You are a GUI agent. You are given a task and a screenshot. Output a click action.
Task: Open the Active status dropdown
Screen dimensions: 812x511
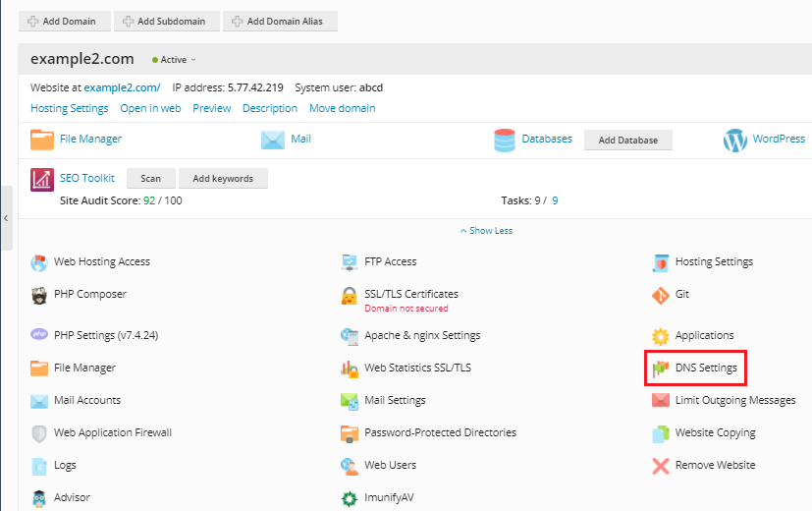pyautogui.click(x=175, y=60)
